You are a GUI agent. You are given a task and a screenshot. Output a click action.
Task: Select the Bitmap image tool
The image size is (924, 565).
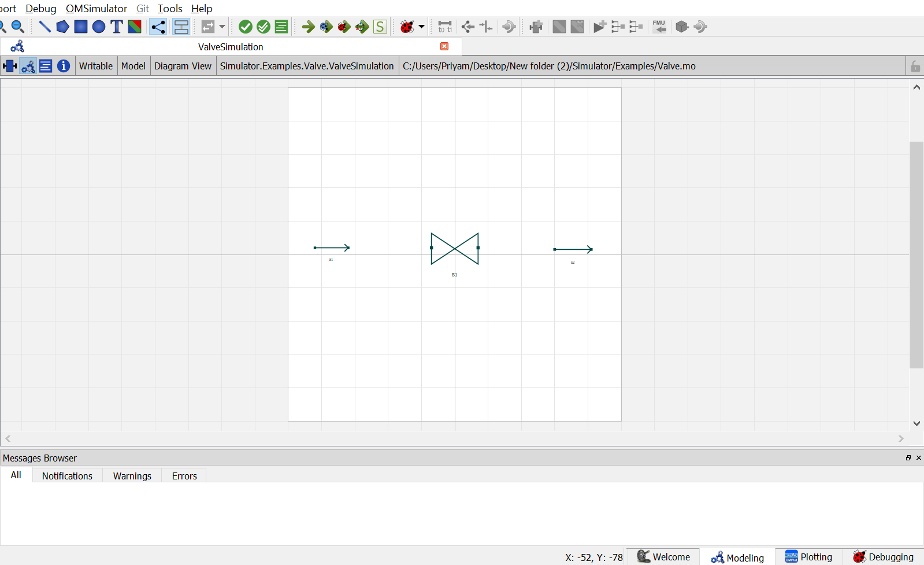pos(135,27)
